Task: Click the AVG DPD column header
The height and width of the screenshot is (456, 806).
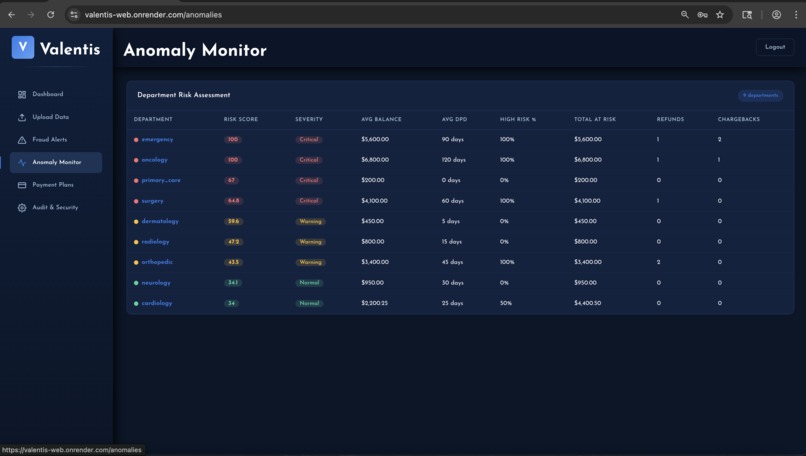Action: 454,119
